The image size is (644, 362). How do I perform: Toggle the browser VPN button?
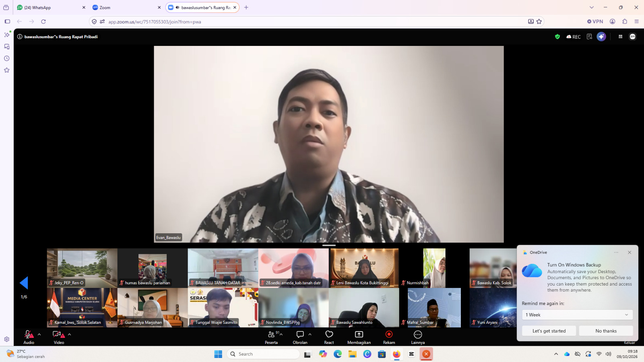click(595, 22)
